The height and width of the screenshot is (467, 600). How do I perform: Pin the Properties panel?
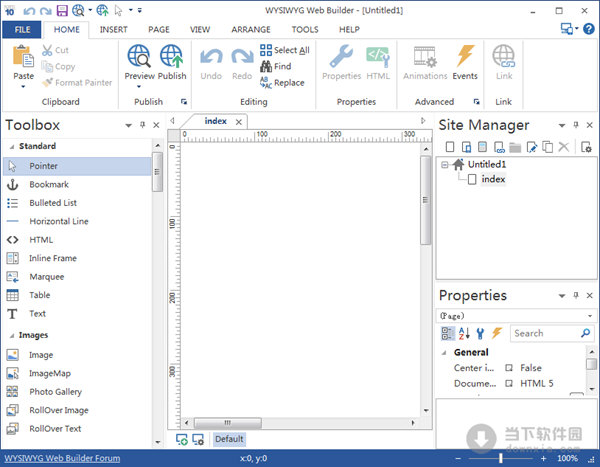(x=576, y=295)
